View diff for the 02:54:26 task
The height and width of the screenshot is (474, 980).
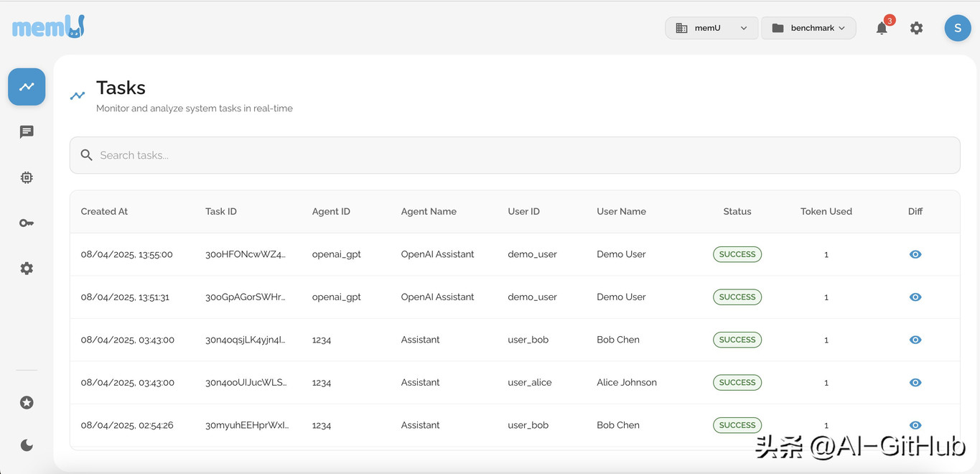(915, 425)
